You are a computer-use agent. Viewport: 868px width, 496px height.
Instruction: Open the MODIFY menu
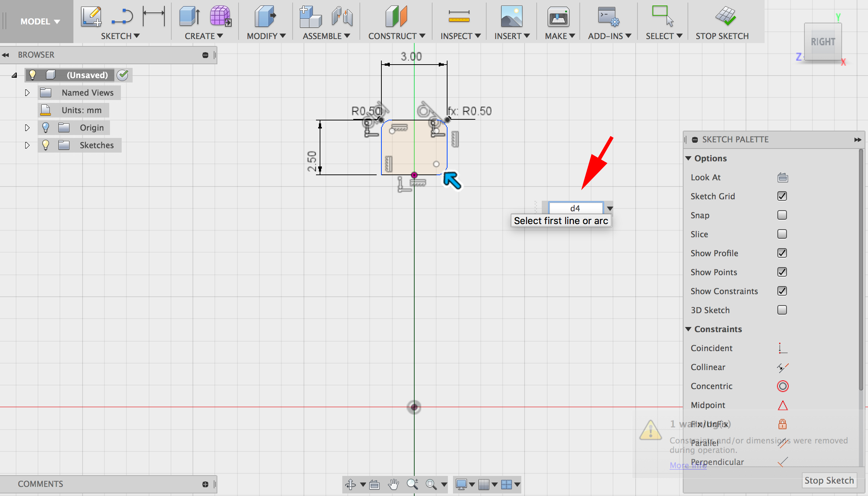[266, 36]
